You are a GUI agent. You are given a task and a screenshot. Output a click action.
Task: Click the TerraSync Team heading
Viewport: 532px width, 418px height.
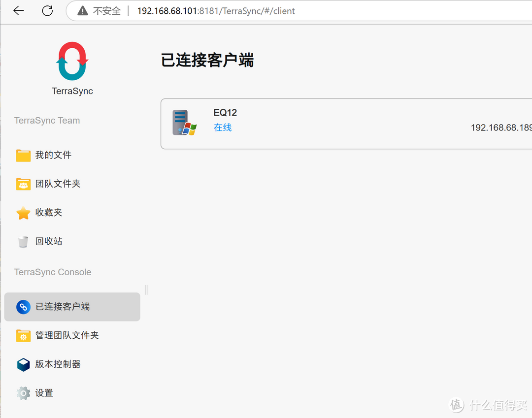[x=47, y=120]
